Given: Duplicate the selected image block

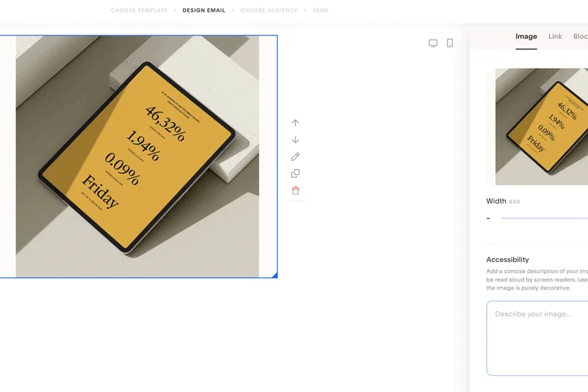Looking at the screenshot, I should tap(295, 174).
